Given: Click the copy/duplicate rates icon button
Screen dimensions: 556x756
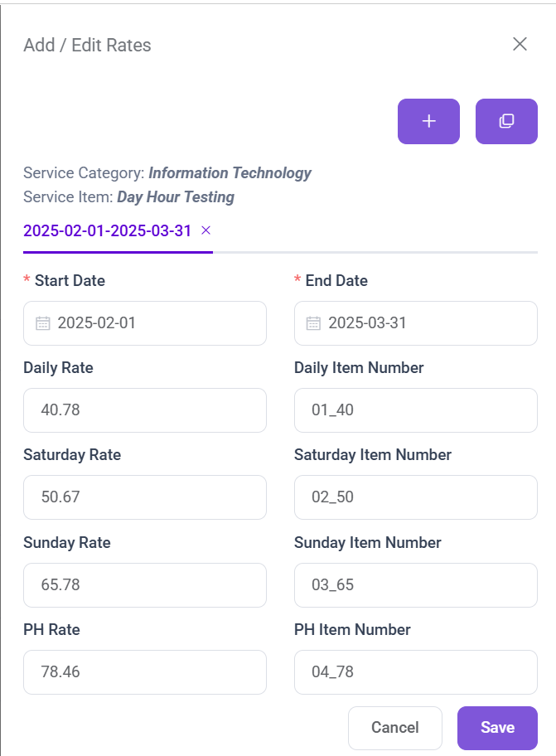Looking at the screenshot, I should coord(506,122).
